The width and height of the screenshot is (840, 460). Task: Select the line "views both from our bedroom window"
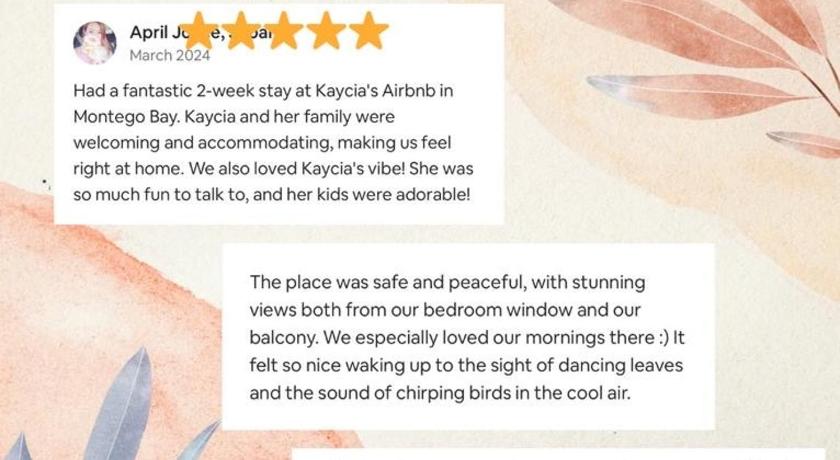tap(445, 310)
